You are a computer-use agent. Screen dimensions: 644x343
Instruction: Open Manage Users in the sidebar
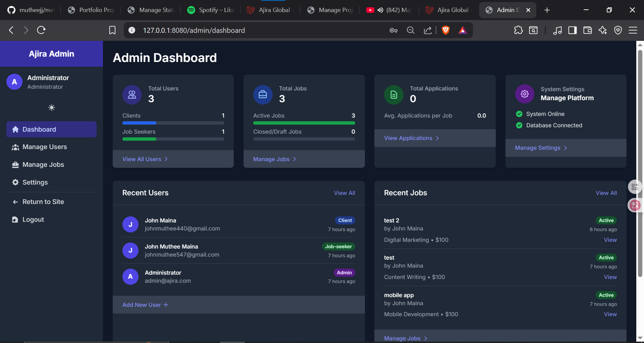[45, 147]
